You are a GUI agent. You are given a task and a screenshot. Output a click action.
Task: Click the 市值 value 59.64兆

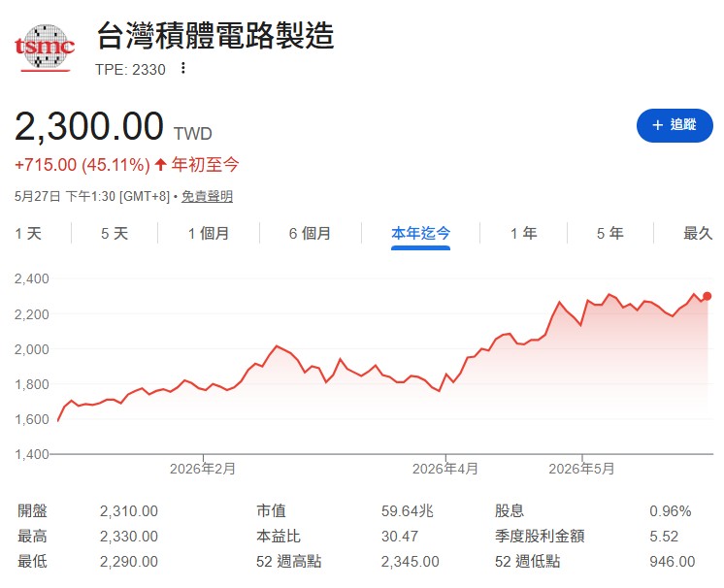coord(408,511)
